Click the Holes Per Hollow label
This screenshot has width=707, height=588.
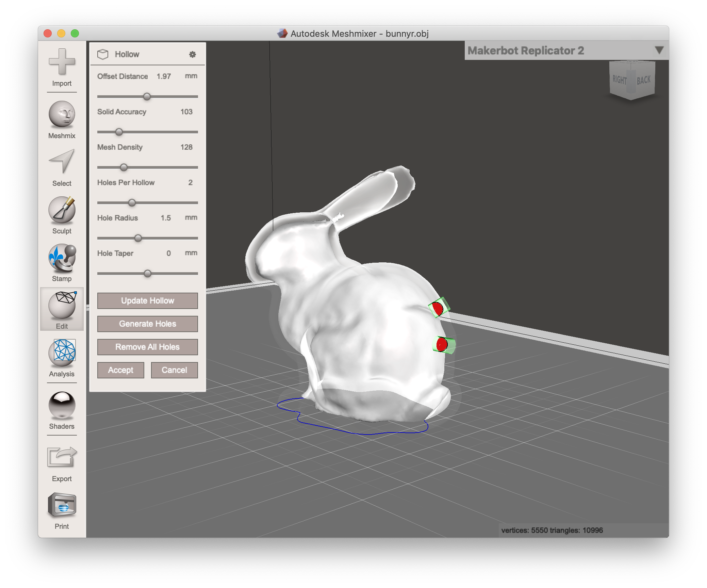tap(126, 182)
